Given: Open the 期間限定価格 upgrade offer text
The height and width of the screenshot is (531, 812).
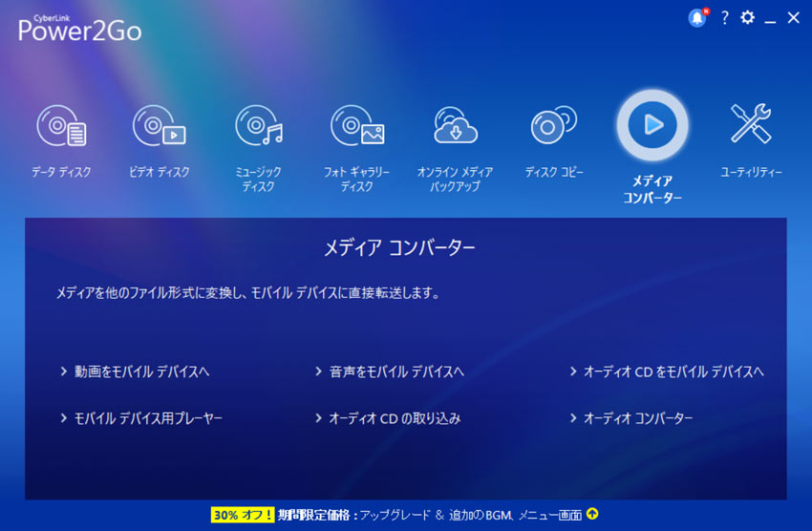Looking at the screenshot, I should click(x=430, y=515).
